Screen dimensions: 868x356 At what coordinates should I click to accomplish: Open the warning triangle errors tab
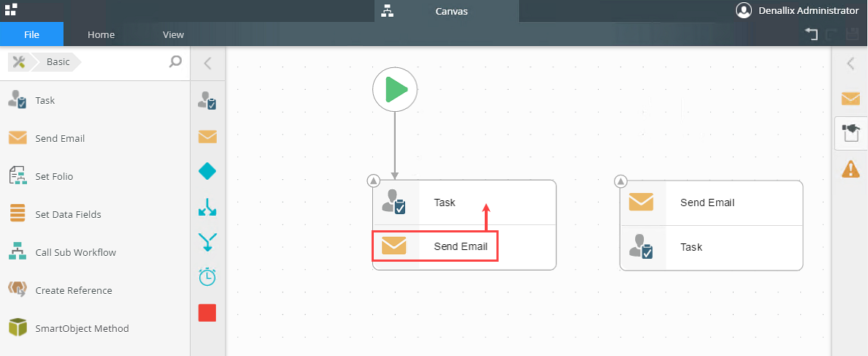pyautogui.click(x=850, y=168)
